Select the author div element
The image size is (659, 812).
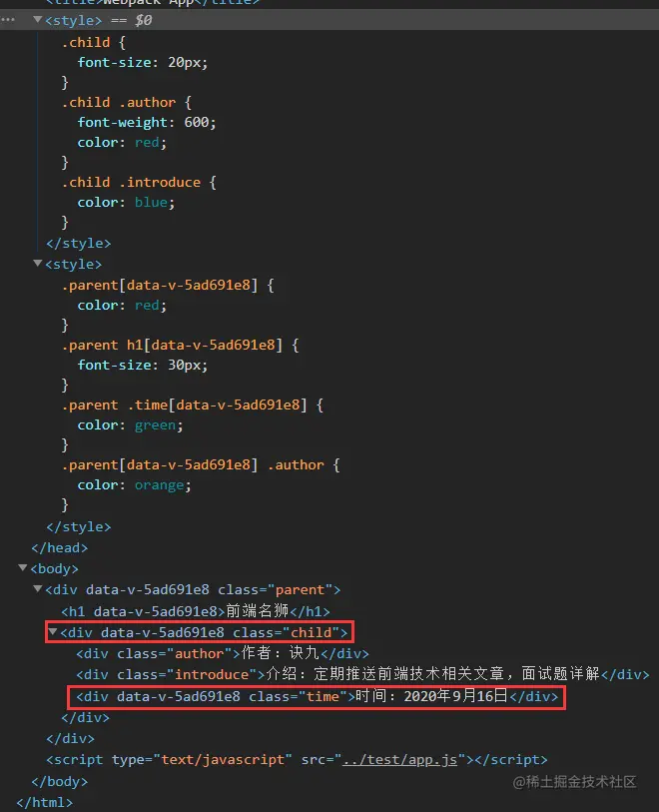223,653
